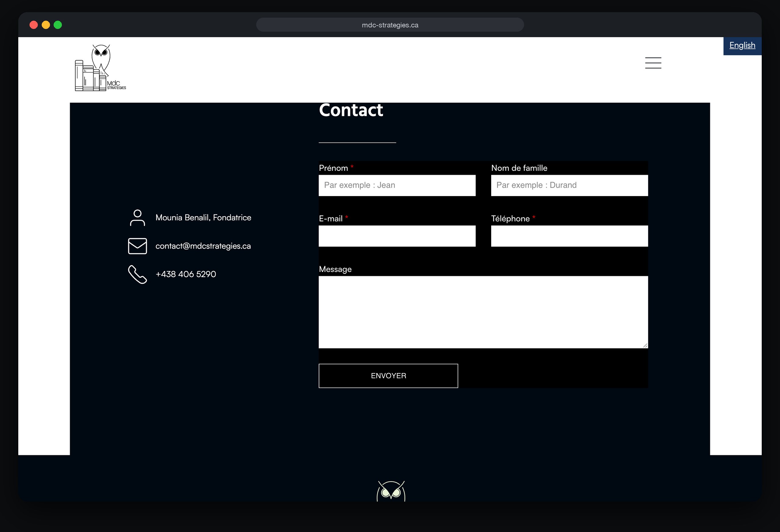Open the hamburger menu
The image size is (780, 532).
point(653,63)
